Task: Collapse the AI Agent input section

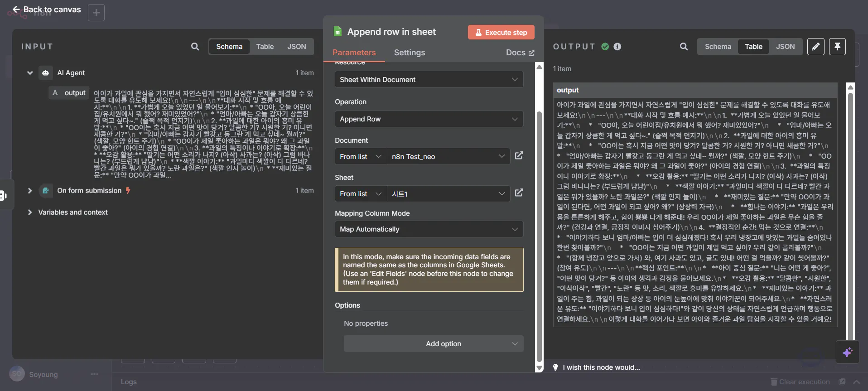Action: coord(30,72)
